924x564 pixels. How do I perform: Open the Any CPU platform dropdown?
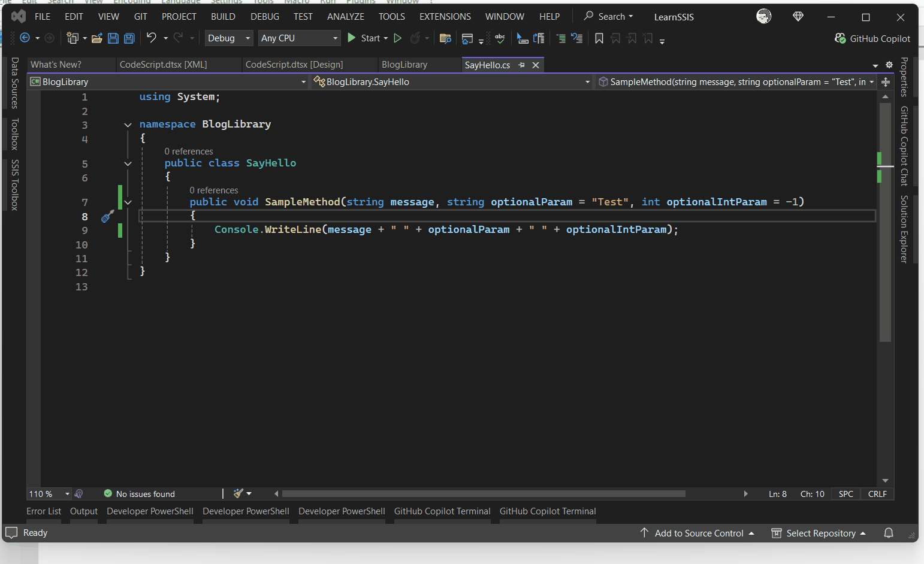click(x=300, y=38)
